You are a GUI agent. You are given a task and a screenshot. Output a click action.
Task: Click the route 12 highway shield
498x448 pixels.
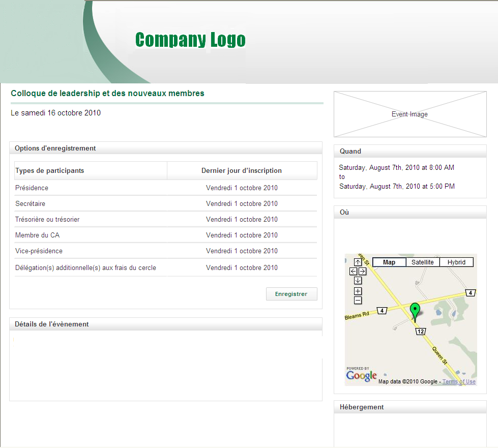(x=420, y=332)
